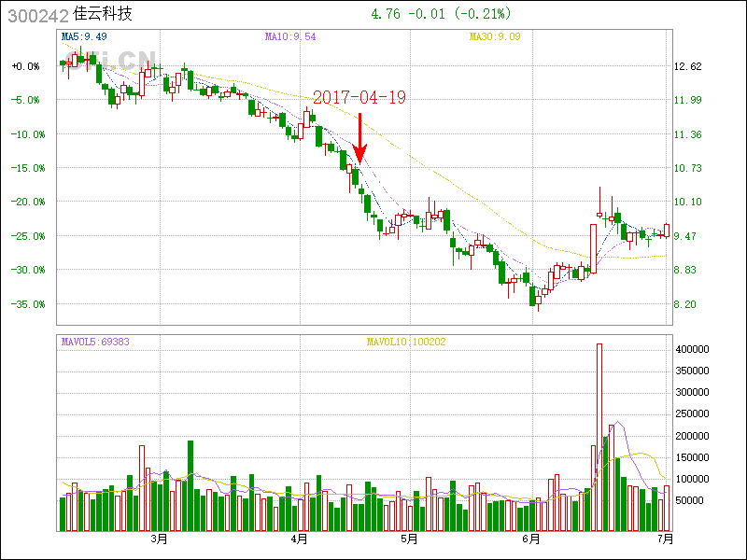
Task: Select the MA10:9.54 indicator label
Action: coord(289,36)
